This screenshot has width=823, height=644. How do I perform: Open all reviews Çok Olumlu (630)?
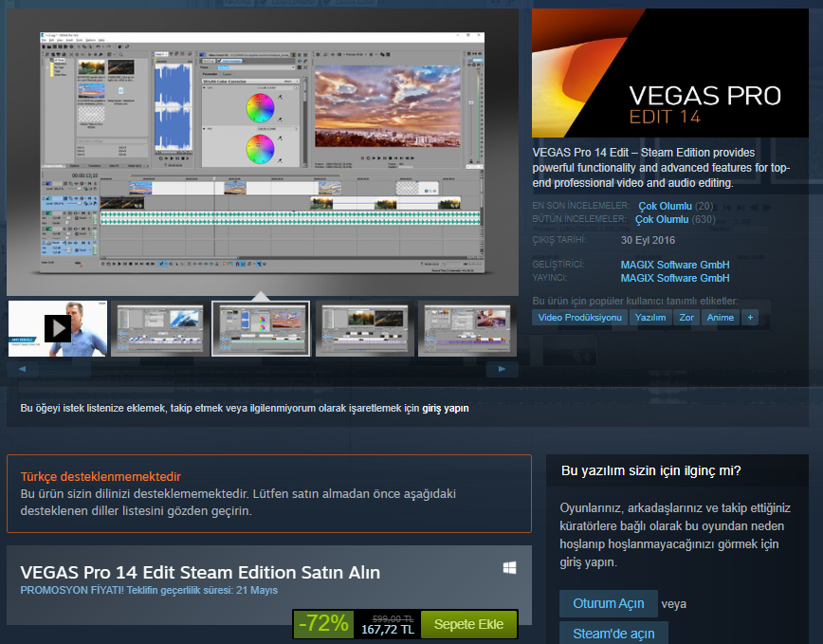tap(675, 219)
